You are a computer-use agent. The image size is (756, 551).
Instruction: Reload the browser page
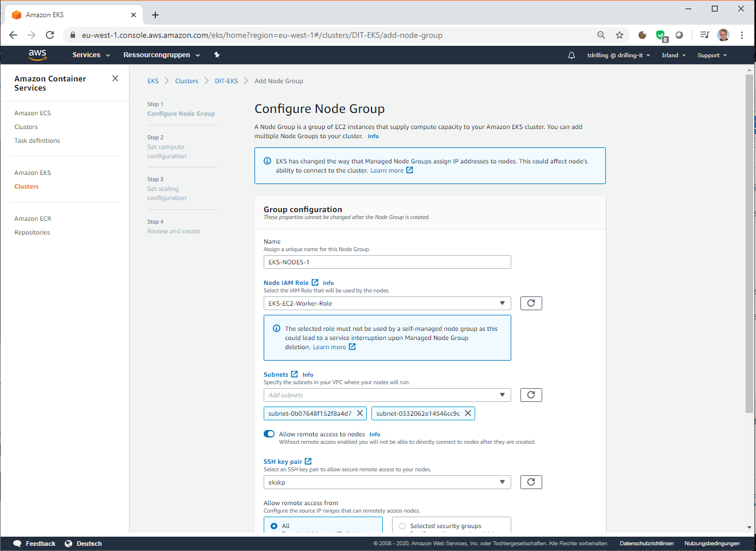[50, 35]
